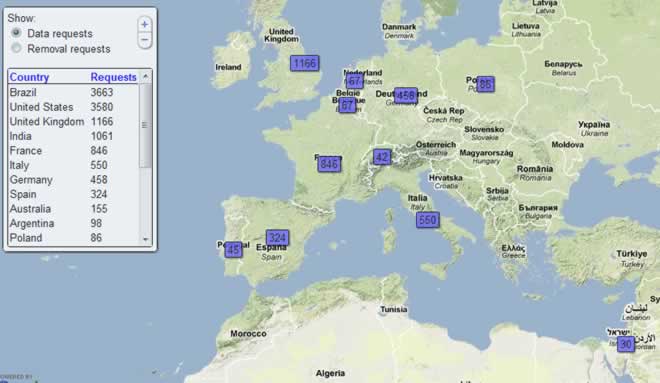Click the 42 marker over Switzerland
The height and width of the screenshot is (383, 660).
pos(382,157)
